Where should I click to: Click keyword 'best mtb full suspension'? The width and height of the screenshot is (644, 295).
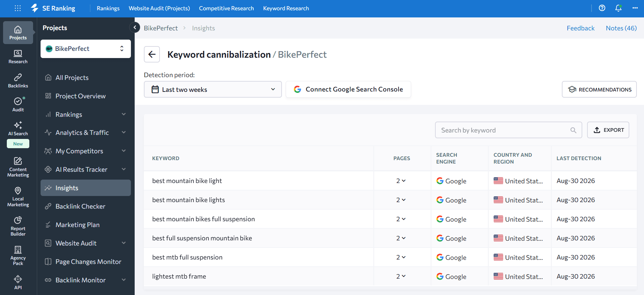tap(187, 257)
